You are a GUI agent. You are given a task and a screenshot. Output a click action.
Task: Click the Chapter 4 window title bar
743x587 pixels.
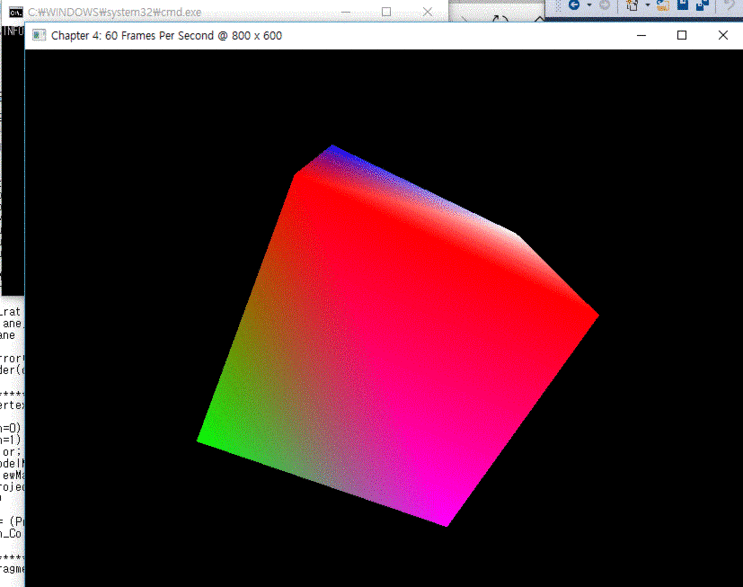pyautogui.click(x=400, y=35)
